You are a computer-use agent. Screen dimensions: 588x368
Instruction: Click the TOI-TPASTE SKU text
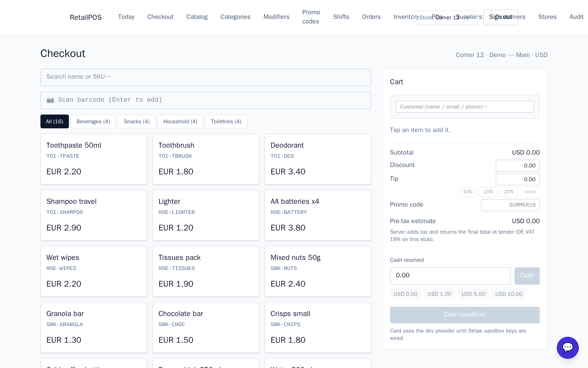(63, 156)
